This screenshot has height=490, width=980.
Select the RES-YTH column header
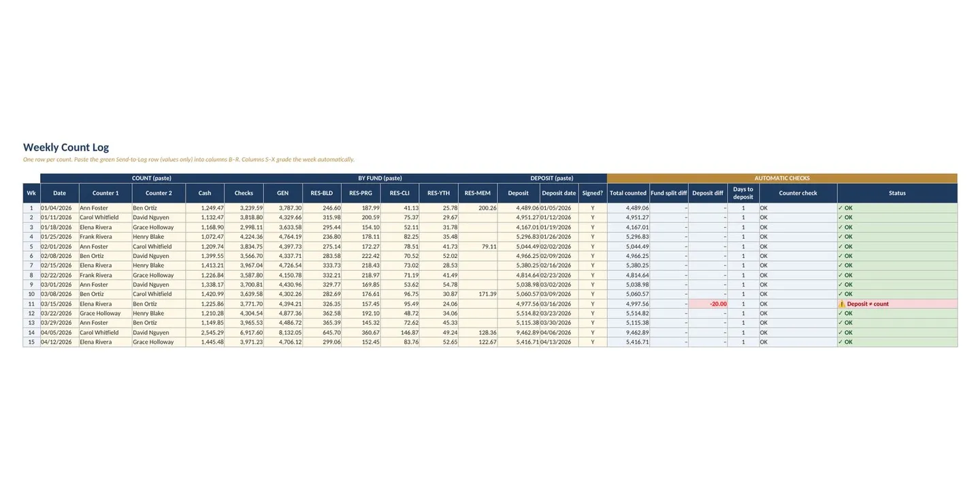click(x=439, y=193)
